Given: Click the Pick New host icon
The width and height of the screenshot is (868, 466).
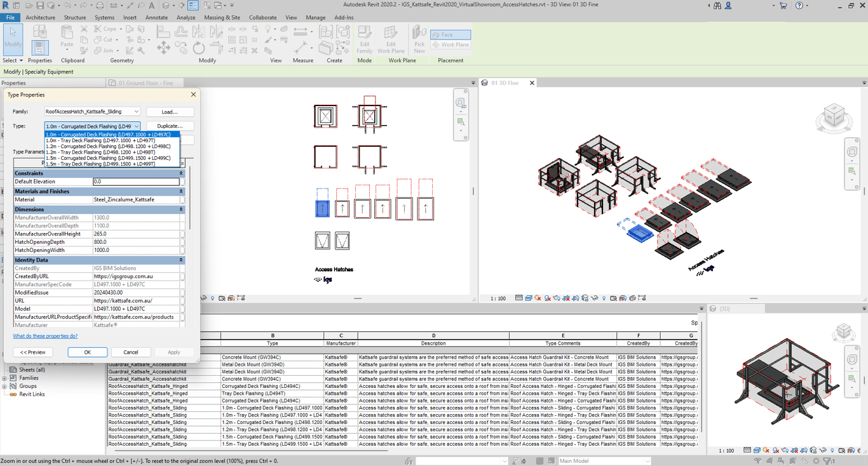Looking at the screenshot, I should [x=419, y=39].
